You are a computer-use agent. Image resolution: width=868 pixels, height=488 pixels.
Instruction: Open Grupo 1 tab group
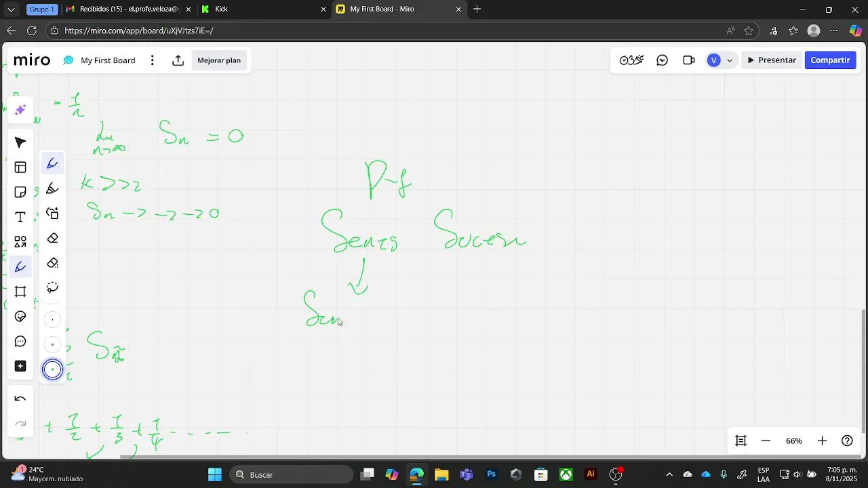(42, 9)
